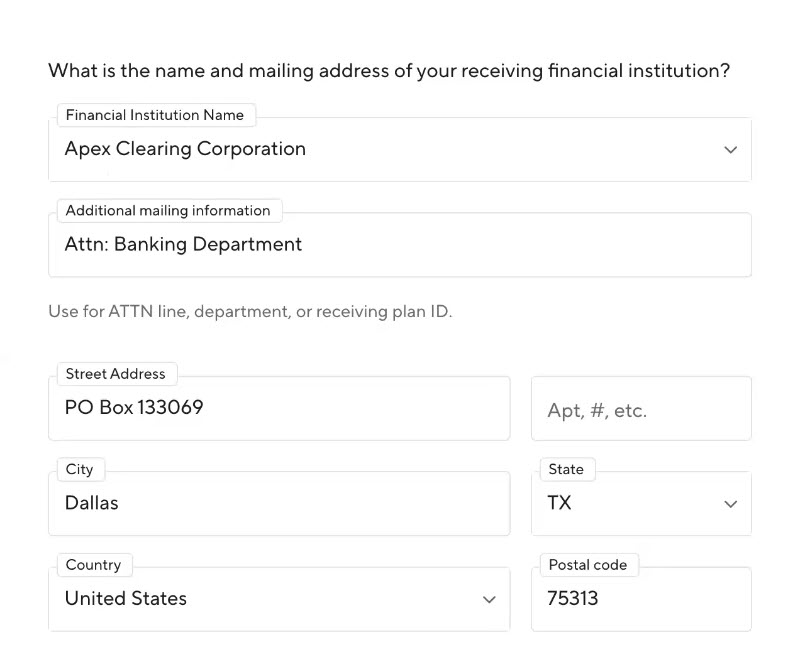Click the "City" field label
This screenshot has height=651, width=795.
coord(80,470)
